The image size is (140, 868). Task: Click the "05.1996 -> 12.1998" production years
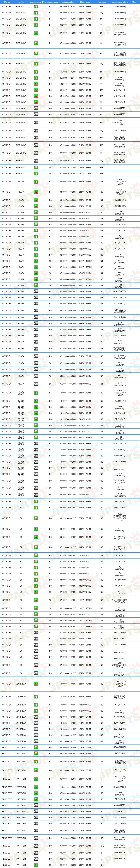click(68, 811)
